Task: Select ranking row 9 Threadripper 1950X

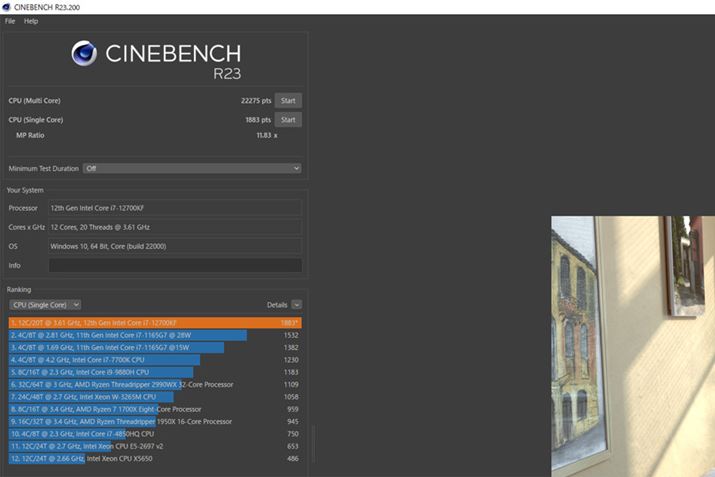Action: pyautogui.click(x=155, y=421)
